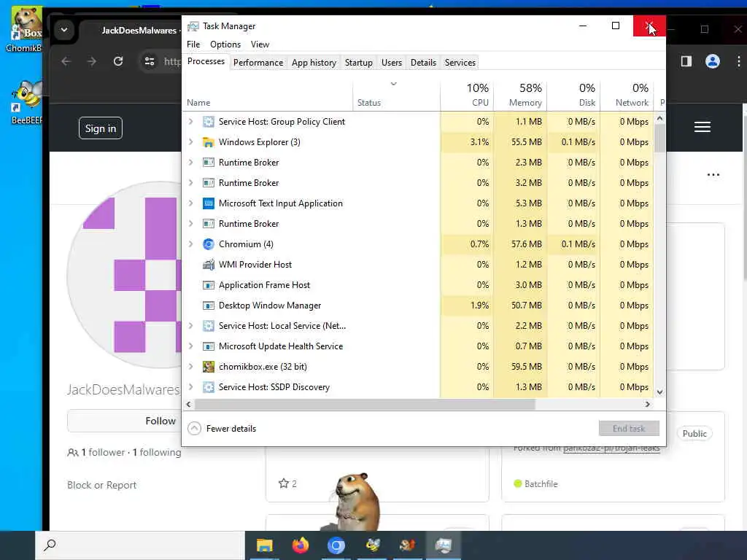747x560 pixels.
Task: Click the taskbar search magnifier icon
Action: pyautogui.click(x=50, y=545)
